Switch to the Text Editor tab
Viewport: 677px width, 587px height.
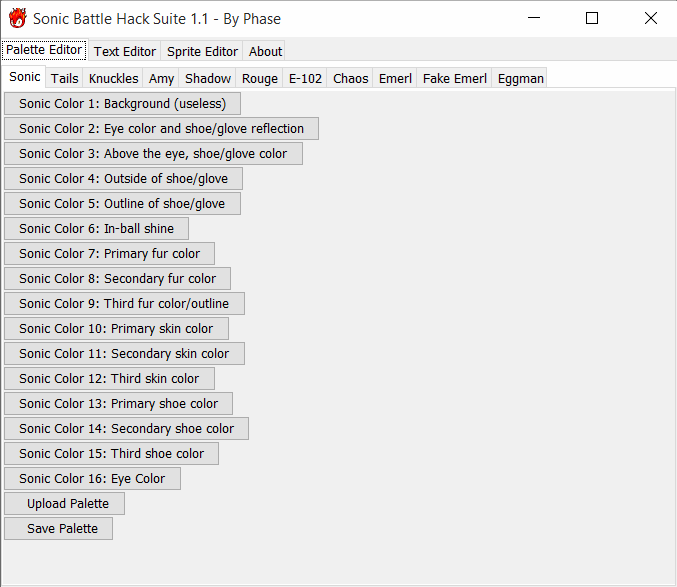pyautogui.click(x=125, y=51)
